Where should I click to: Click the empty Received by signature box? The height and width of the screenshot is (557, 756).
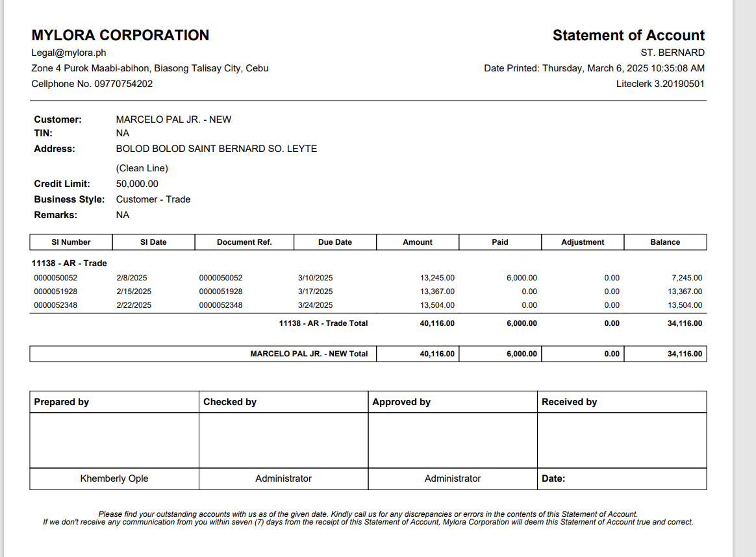[x=622, y=440]
